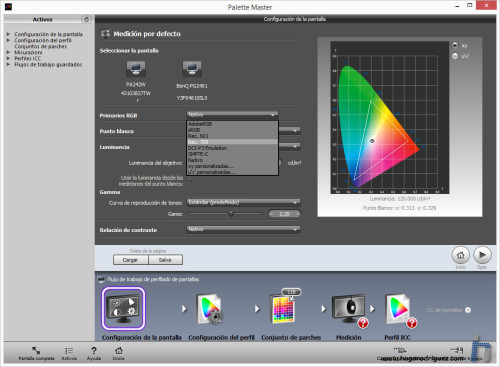Image resolution: width=500 pixels, height=367 pixels.
Task: Expand Flujos de trabajo guardados tree item
Action: (8, 64)
